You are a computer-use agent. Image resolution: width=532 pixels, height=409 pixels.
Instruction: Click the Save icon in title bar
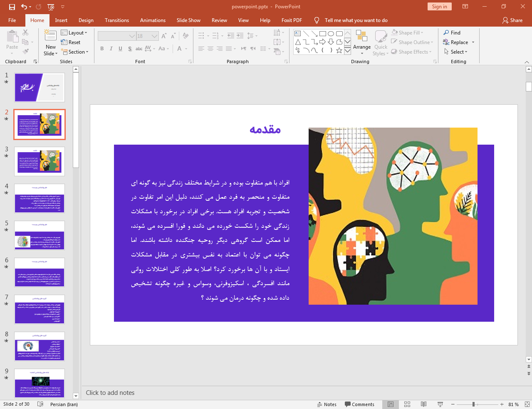(12, 7)
